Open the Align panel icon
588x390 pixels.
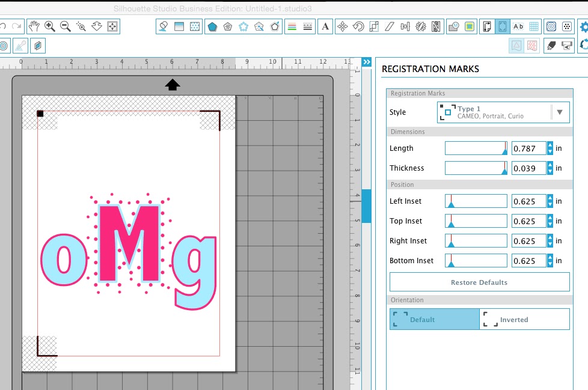click(405, 26)
